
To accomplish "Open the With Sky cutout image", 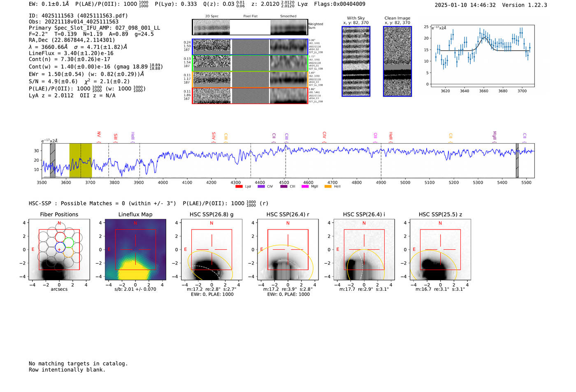I will pyautogui.click(x=356, y=61).
